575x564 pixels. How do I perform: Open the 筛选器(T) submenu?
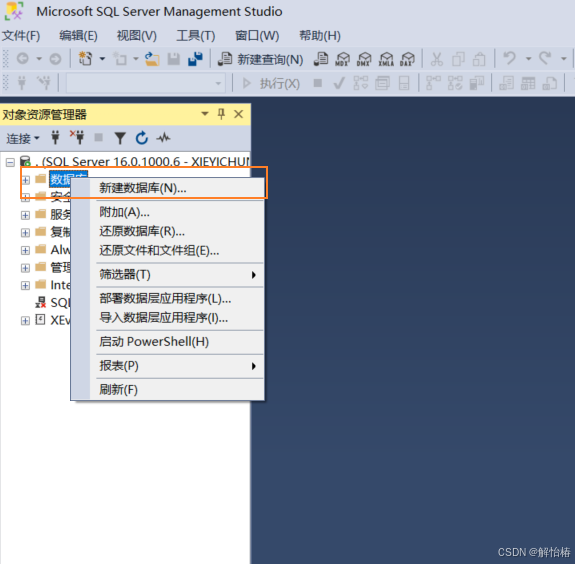[168, 275]
